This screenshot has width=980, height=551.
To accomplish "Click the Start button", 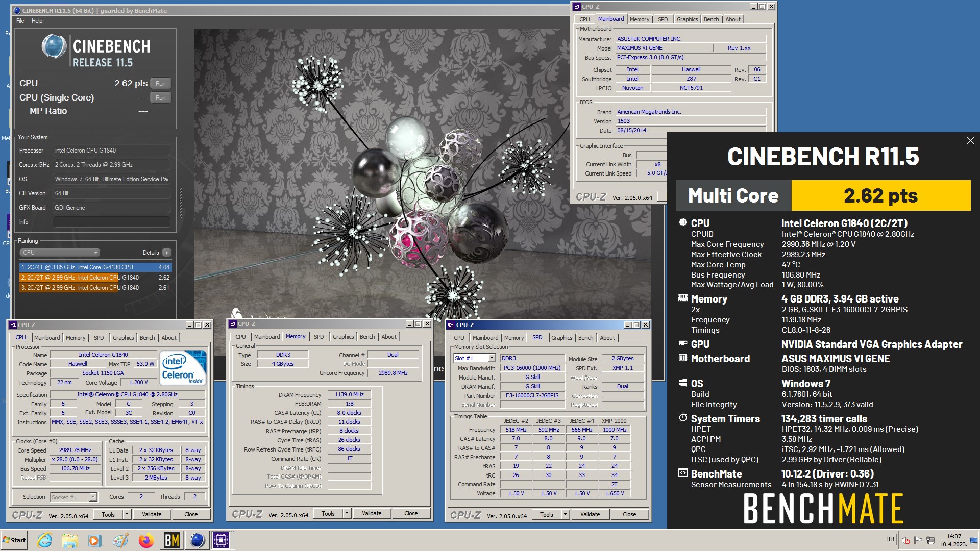I will (x=14, y=540).
